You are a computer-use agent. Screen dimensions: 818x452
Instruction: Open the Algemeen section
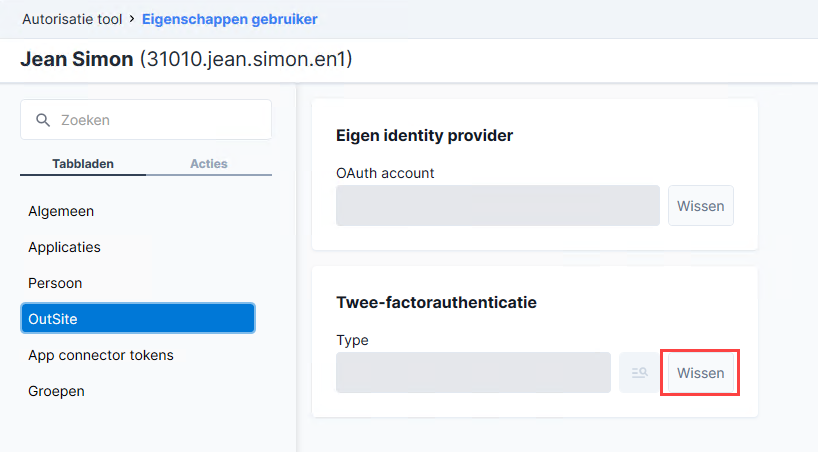61,211
